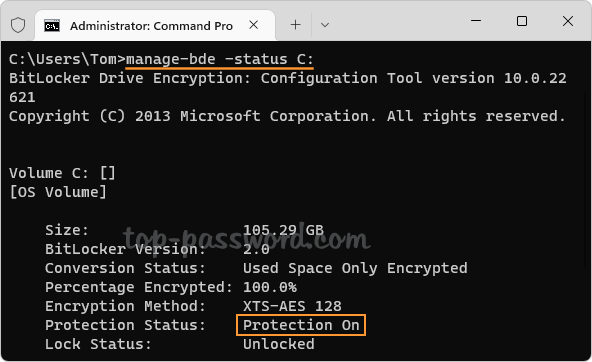The width and height of the screenshot is (592, 362).
Task: Click the Used Space Only Encrypted text
Action: 355,268
